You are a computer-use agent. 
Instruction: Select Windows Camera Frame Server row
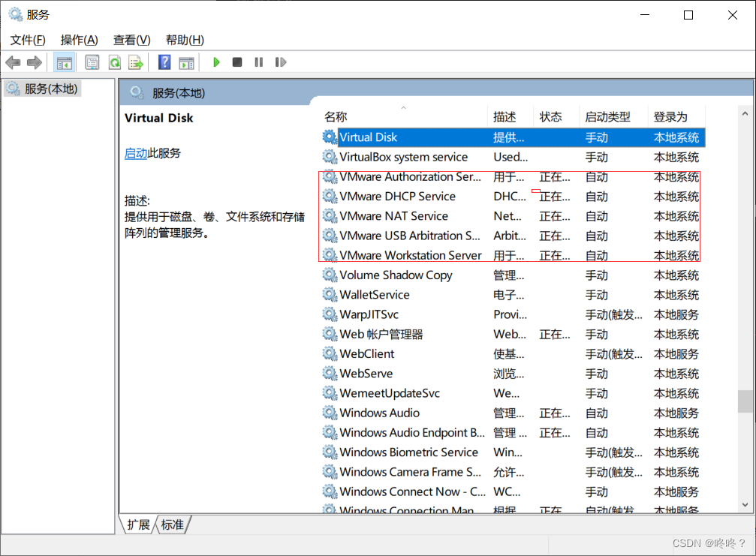[x=513, y=472]
